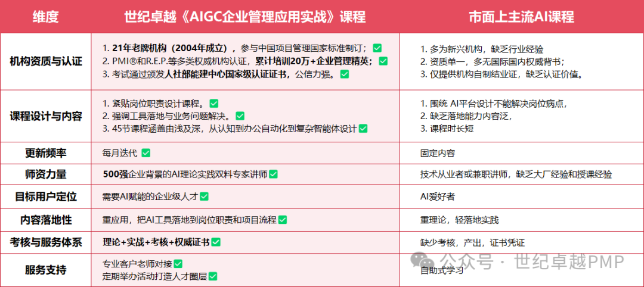Screen dimensions: 644x287
Task: Click checkmark after 理论+实战+考核+权威证书
Action: coord(216,242)
